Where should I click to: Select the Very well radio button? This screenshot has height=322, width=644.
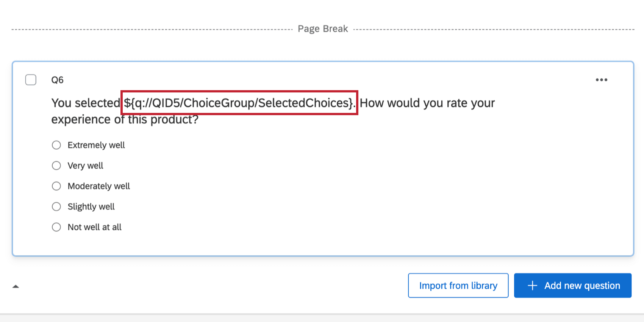click(x=56, y=166)
